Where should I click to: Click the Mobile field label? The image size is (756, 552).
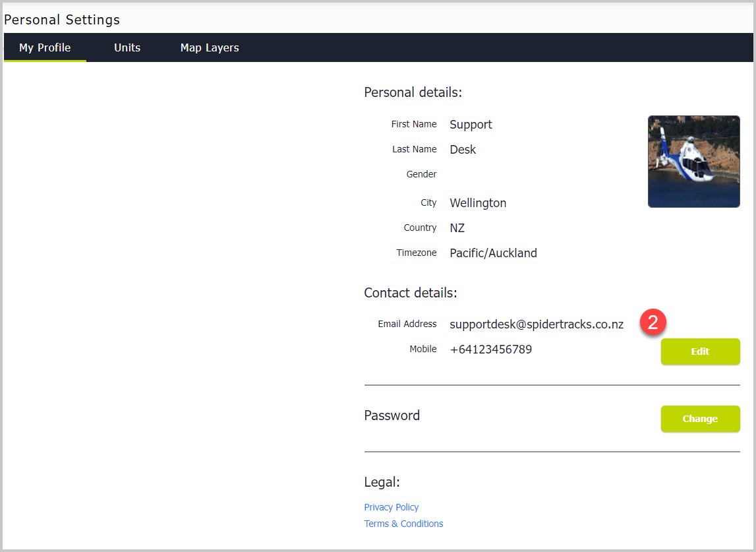(423, 349)
